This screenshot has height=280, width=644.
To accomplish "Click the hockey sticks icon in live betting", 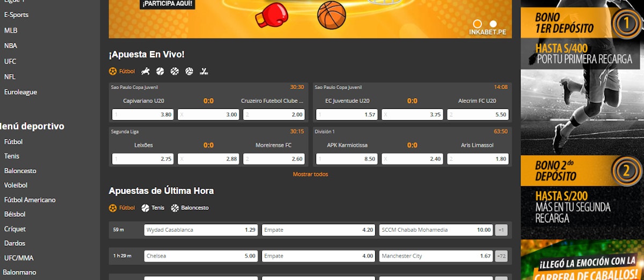I will 204,71.
